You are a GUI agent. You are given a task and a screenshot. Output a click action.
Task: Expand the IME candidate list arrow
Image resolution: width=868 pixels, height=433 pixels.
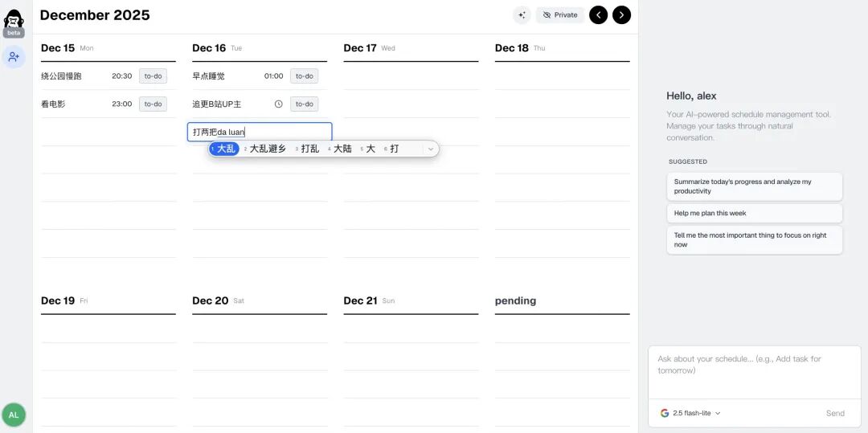coord(431,149)
